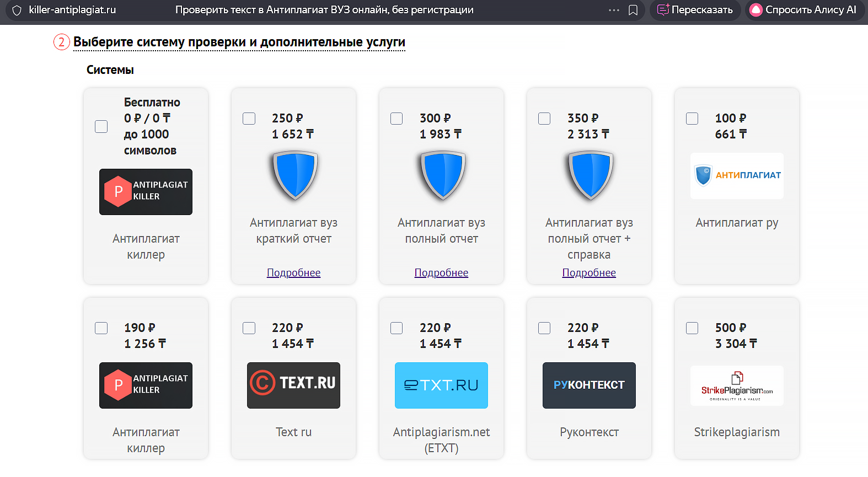Image resolution: width=868 pixels, height=477 pixels.
Task: Click the page title in the address bar
Action: (324, 9)
